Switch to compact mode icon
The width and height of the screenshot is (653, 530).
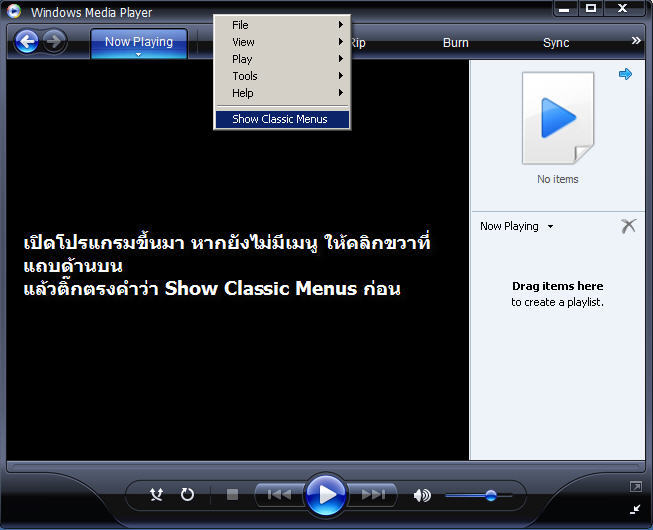(x=636, y=509)
